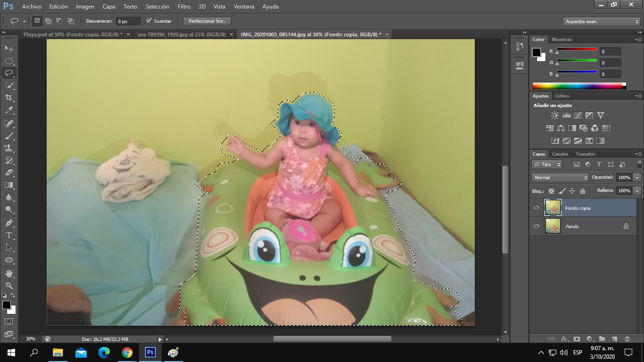Image resolution: width=644 pixels, height=362 pixels.
Task: Select the Brush tool
Action: (x=9, y=136)
